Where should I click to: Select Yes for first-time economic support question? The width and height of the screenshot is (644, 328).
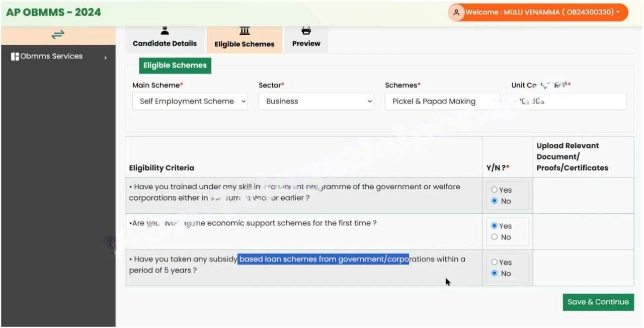495,225
